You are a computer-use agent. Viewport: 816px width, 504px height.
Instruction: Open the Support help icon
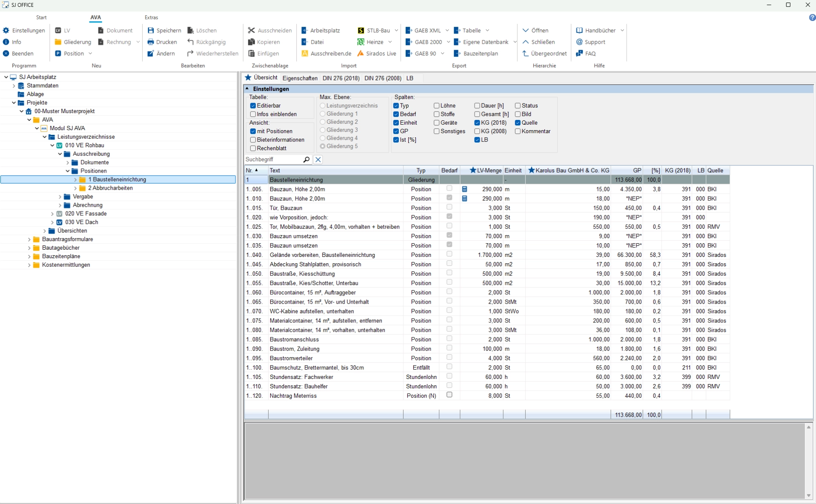tap(579, 42)
